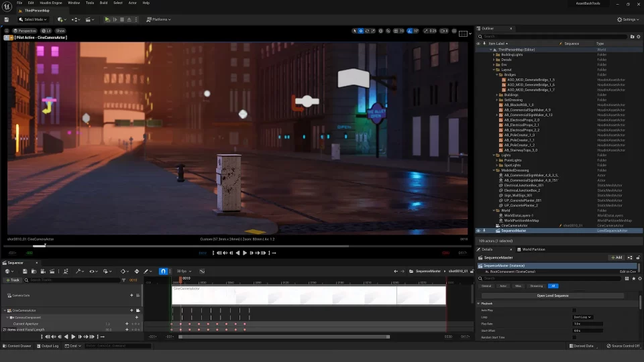
Task: Click the Sequencer horizontal timeline scrollbar
Action: pyautogui.click(x=284, y=337)
